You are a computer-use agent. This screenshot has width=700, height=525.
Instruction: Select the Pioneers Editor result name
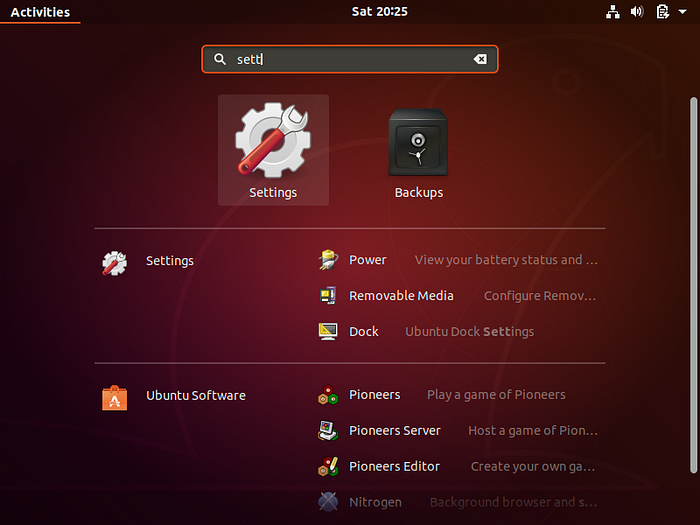pyautogui.click(x=394, y=467)
